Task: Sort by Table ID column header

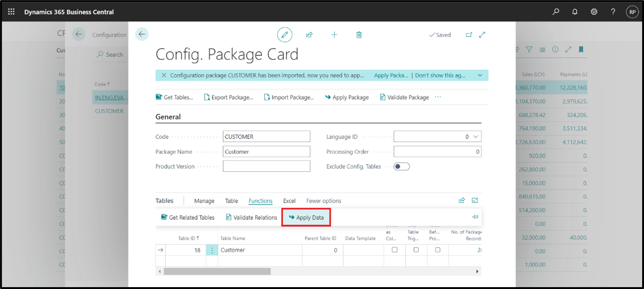Action: click(188, 238)
